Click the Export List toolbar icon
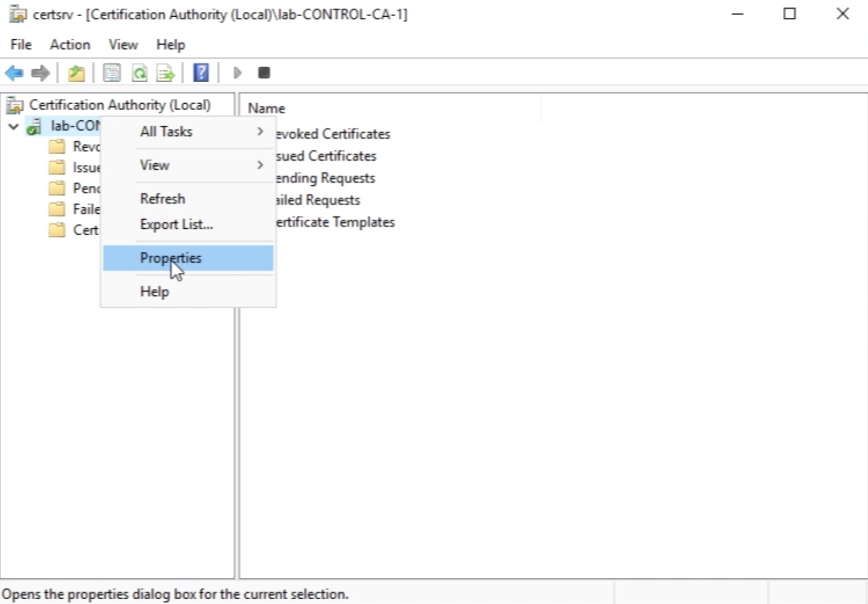The image size is (868, 604). (166, 73)
